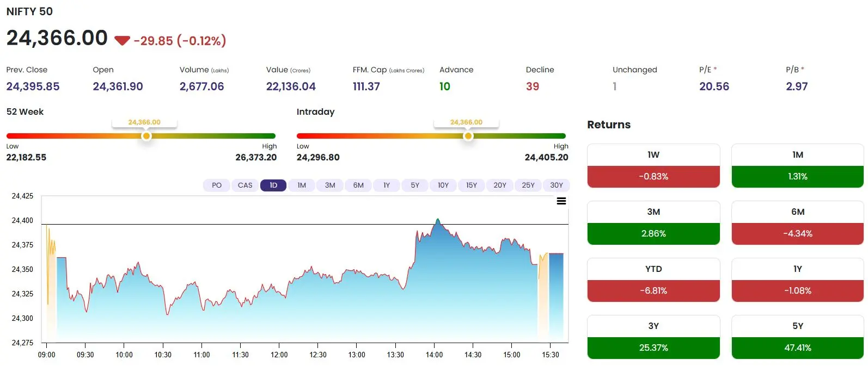Click the Unchanged count 1
The image size is (868, 366).
615,86
